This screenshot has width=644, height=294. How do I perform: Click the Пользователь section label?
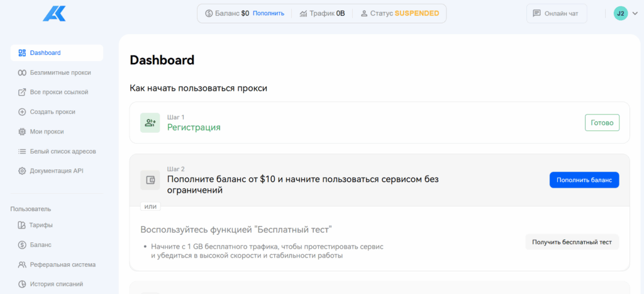pos(31,209)
